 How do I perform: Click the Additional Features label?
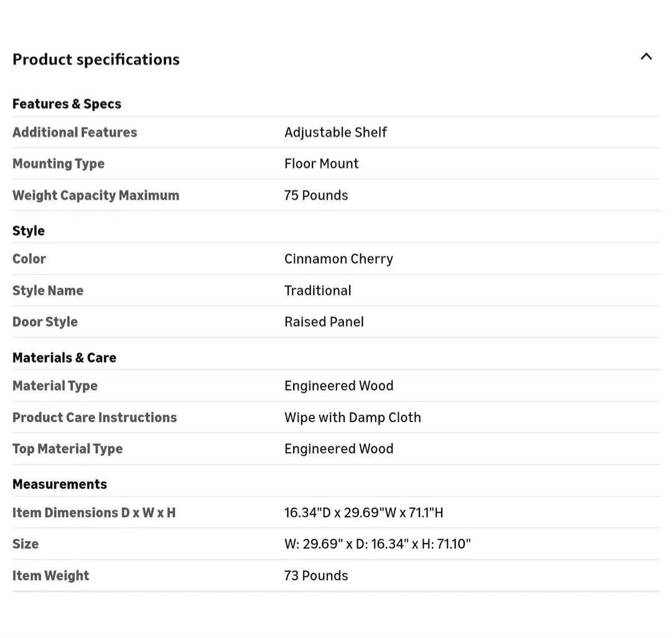[75, 132]
